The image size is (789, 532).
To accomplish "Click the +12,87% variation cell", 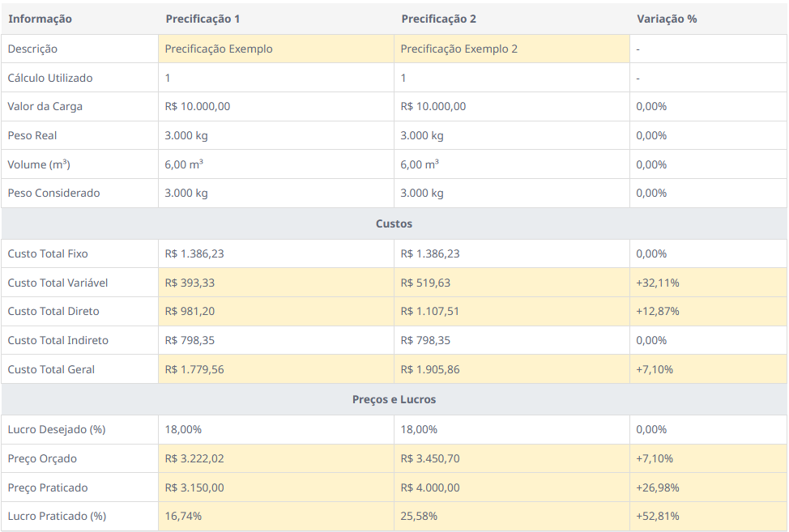I will coord(708,311).
